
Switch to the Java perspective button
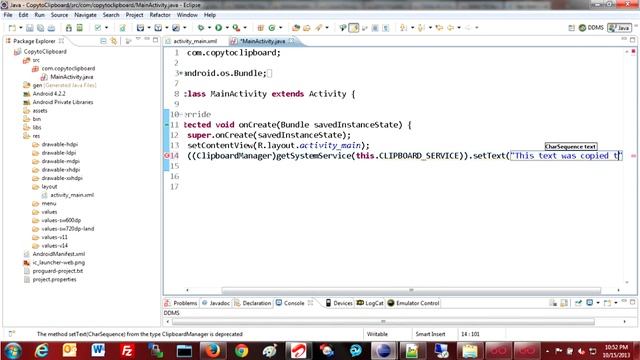point(619,28)
